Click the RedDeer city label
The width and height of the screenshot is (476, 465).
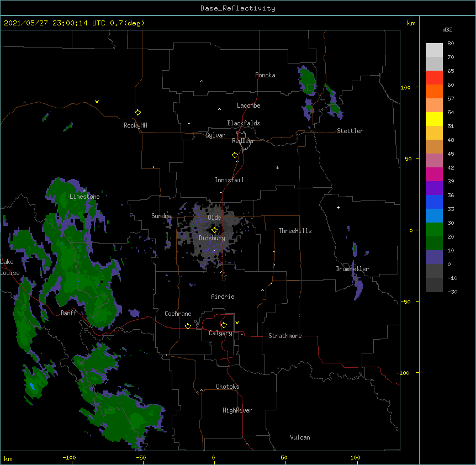pyautogui.click(x=243, y=141)
